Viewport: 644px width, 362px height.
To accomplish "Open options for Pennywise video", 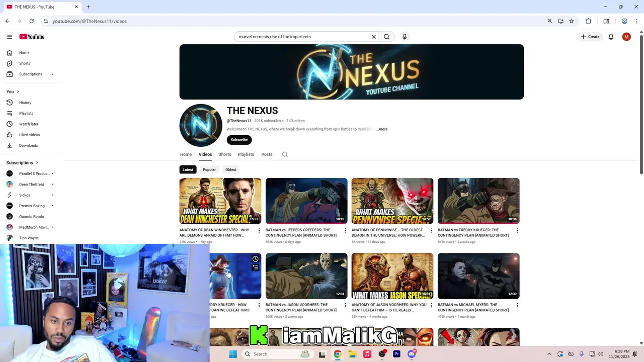I will click(431, 231).
